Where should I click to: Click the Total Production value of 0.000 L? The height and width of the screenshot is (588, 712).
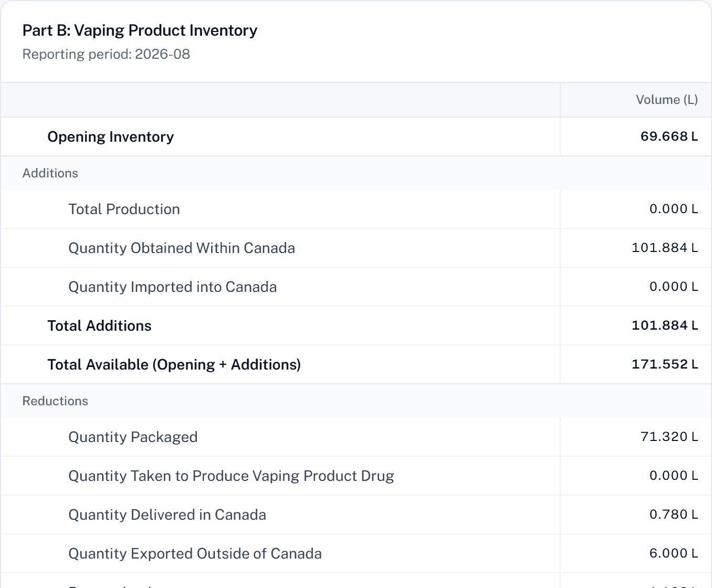point(674,209)
